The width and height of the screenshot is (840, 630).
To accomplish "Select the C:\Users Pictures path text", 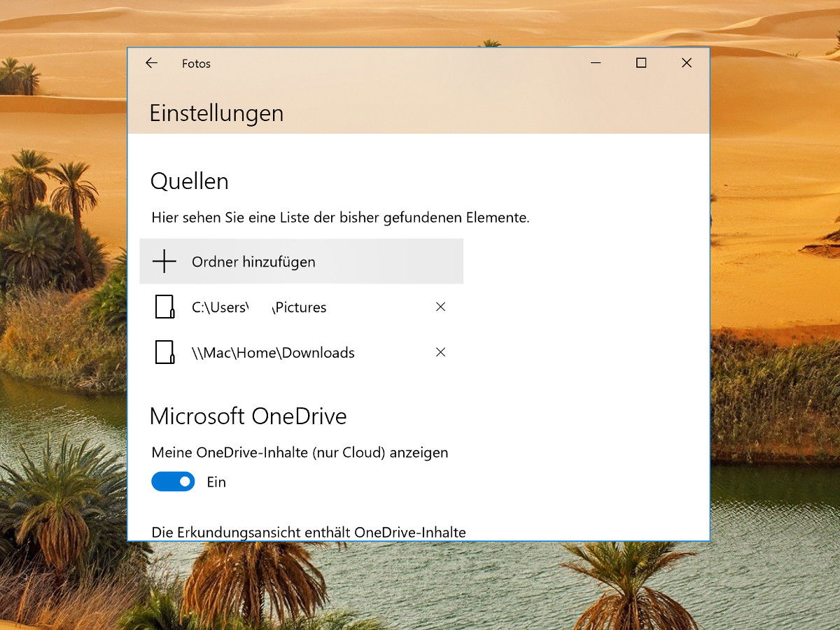I will tap(259, 307).
